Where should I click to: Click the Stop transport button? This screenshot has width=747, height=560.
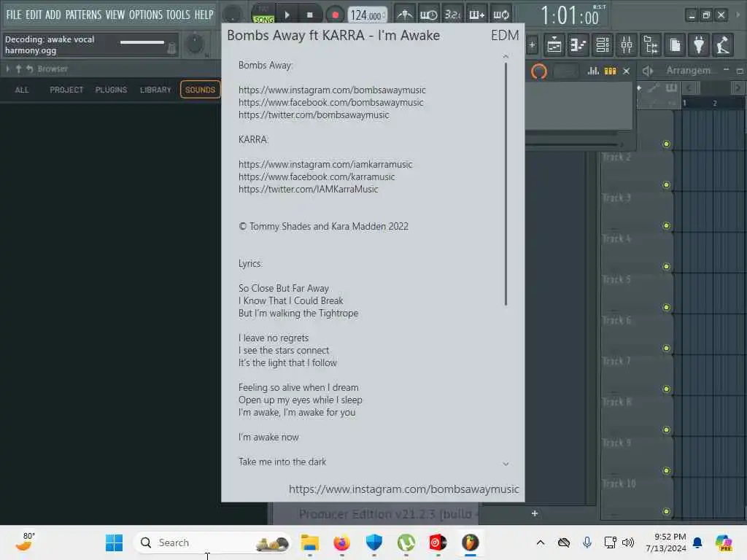point(309,15)
